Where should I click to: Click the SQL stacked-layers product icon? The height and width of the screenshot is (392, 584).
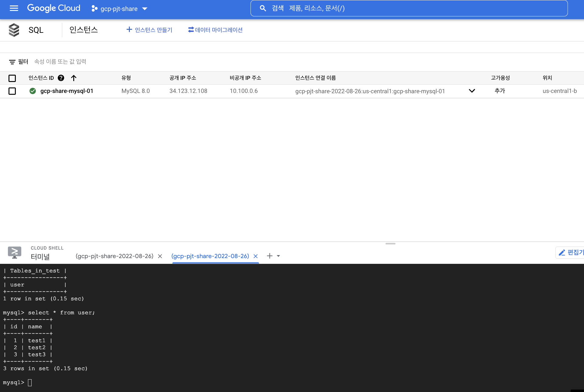[x=14, y=30]
